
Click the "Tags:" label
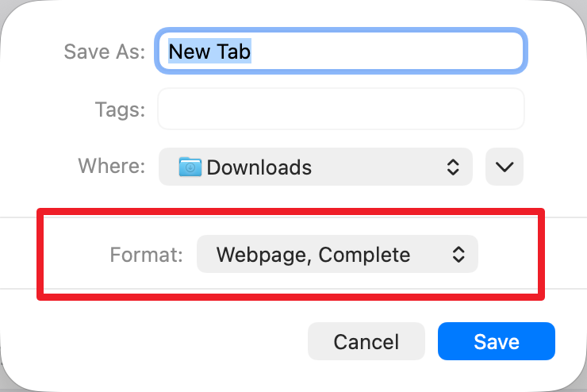click(120, 110)
